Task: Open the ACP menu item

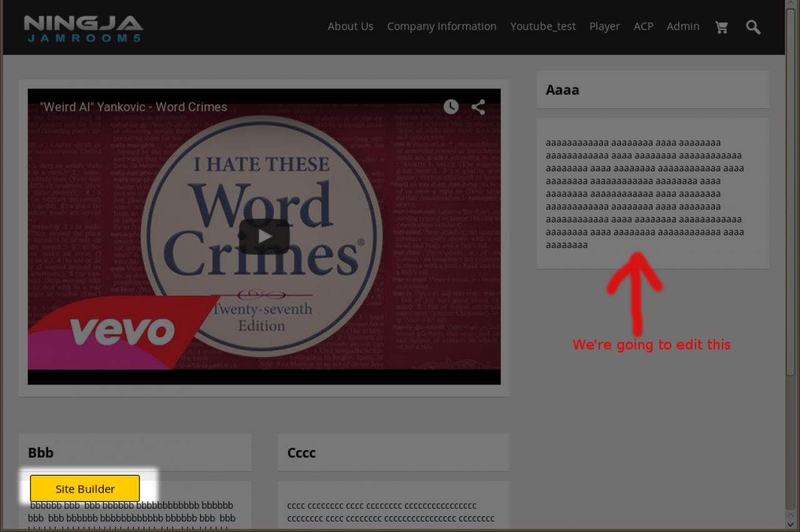Action: click(644, 26)
